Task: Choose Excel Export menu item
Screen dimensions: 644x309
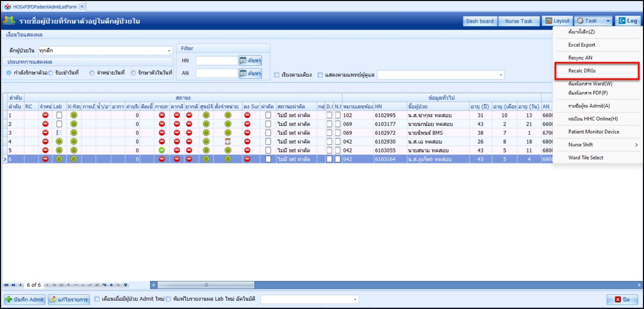Action: tap(582, 45)
